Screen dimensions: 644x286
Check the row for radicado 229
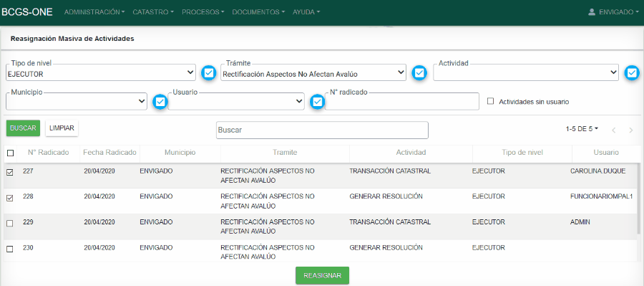[x=10, y=223]
